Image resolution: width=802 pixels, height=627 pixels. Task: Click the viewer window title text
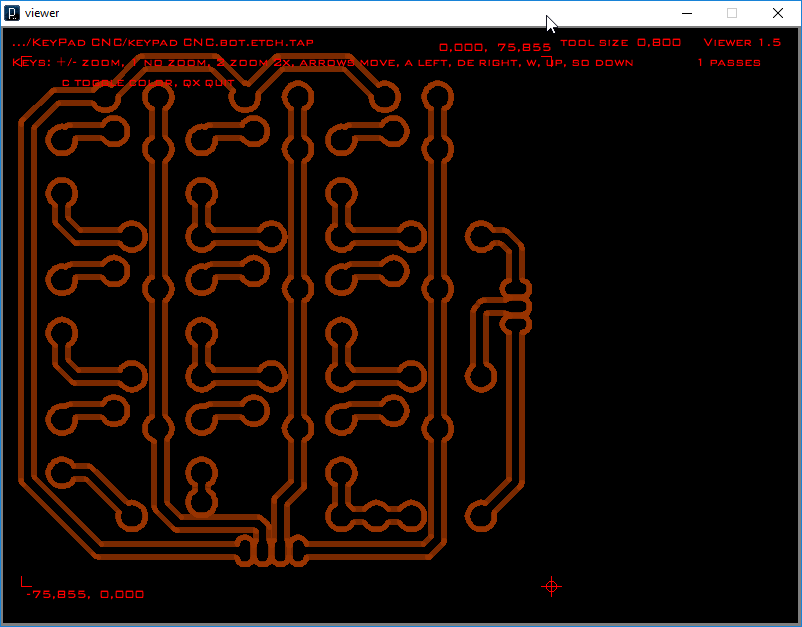click(x=44, y=13)
